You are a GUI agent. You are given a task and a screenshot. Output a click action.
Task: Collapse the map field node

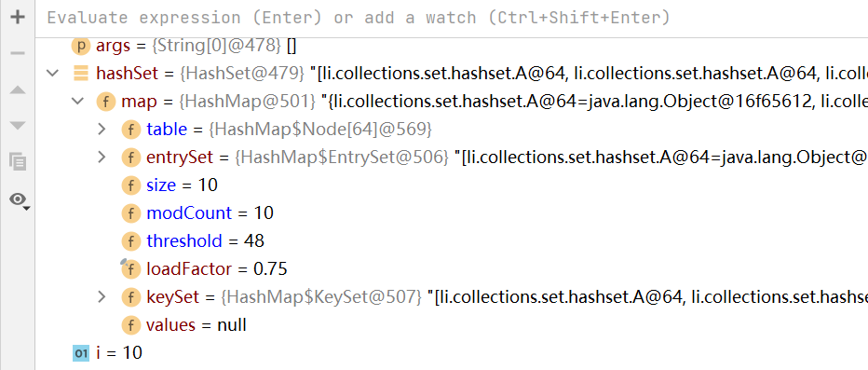(x=77, y=101)
